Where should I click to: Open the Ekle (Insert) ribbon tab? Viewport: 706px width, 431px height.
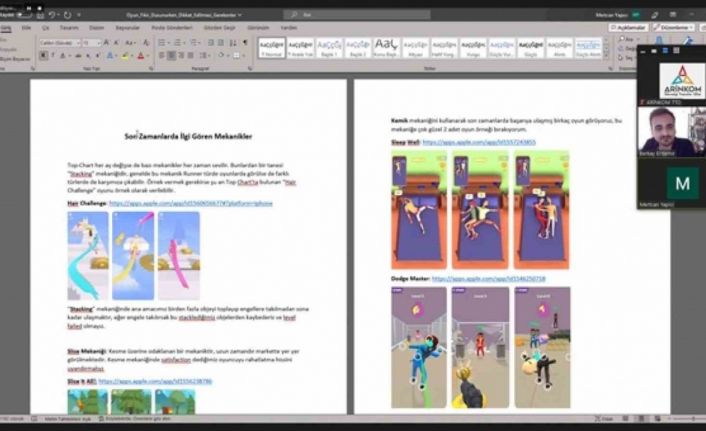click(27, 28)
